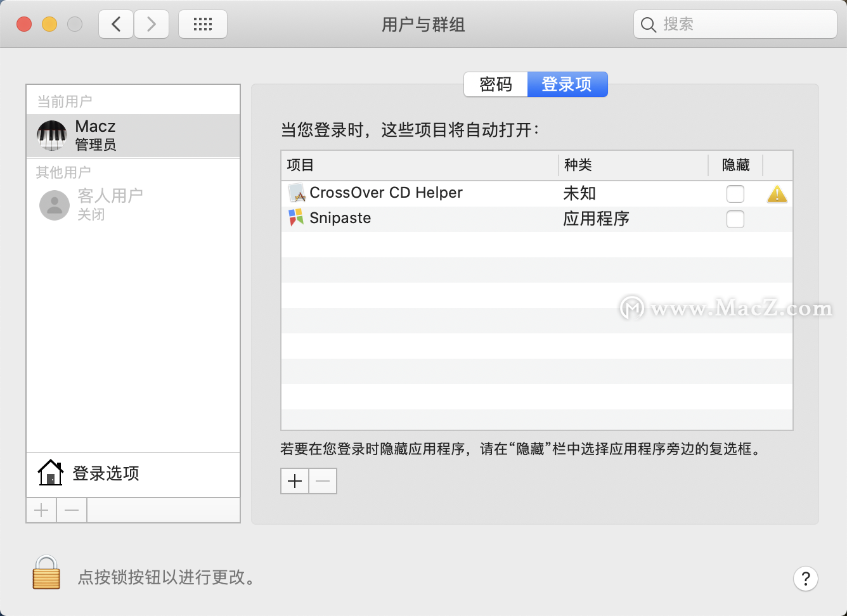Sort by the 项目 column header

420,165
